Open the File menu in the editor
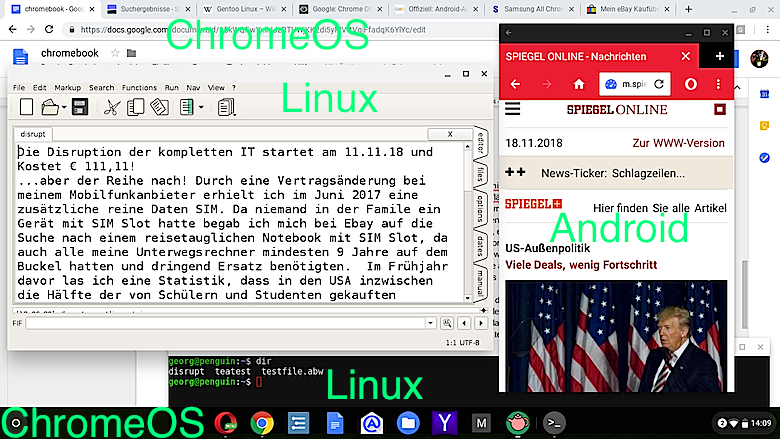Screen dimensions: 780x439 pyautogui.click(x=19, y=88)
